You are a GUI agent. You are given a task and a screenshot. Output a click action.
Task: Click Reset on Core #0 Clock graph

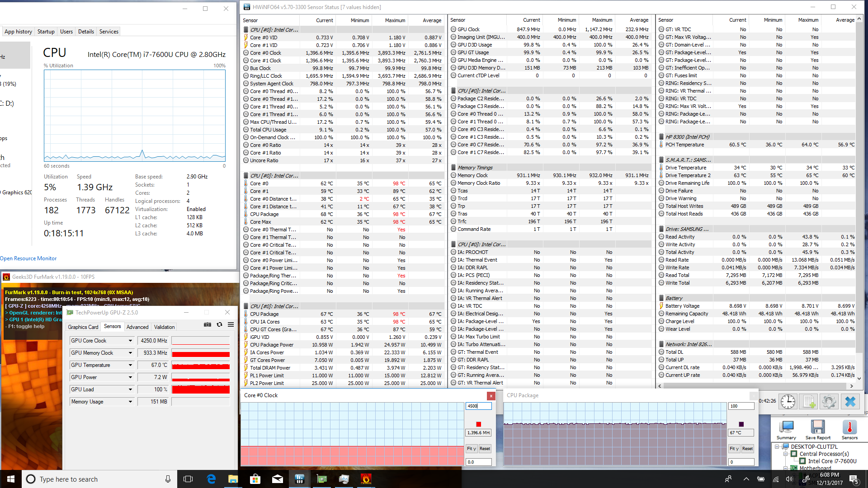coord(485,449)
